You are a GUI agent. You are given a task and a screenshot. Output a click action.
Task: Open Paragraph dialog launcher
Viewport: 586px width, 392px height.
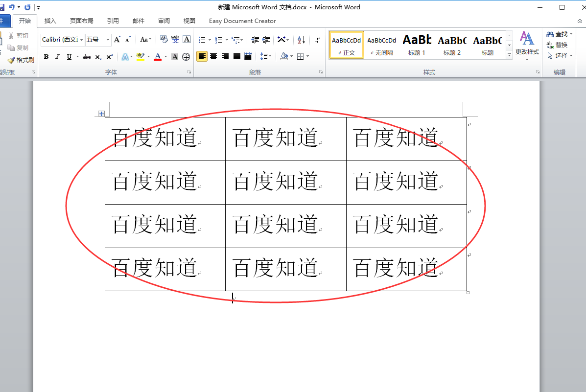tap(321, 72)
